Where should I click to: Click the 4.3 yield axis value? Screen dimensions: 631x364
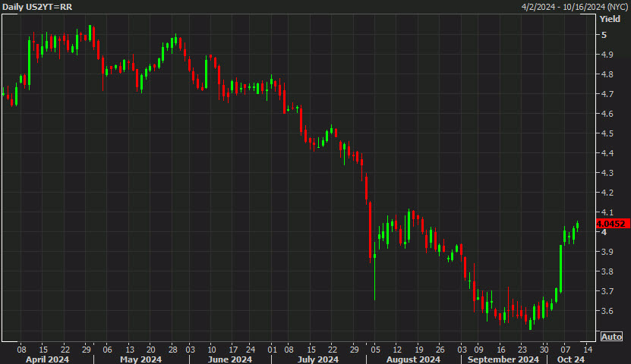click(607, 173)
